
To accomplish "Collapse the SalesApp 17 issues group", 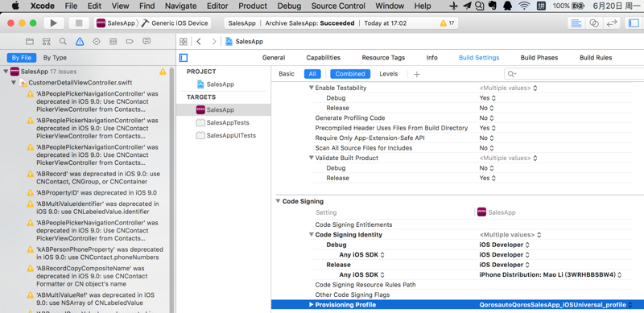I will click(6, 72).
